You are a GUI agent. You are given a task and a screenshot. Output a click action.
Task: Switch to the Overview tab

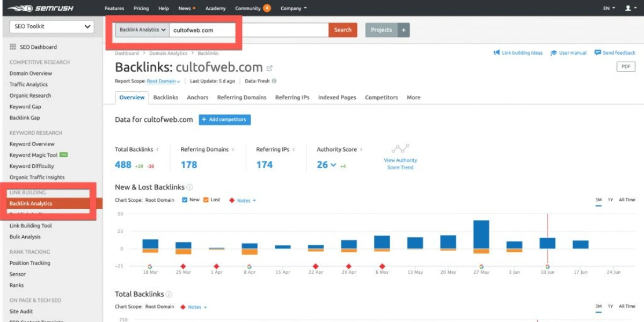coord(132,98)
